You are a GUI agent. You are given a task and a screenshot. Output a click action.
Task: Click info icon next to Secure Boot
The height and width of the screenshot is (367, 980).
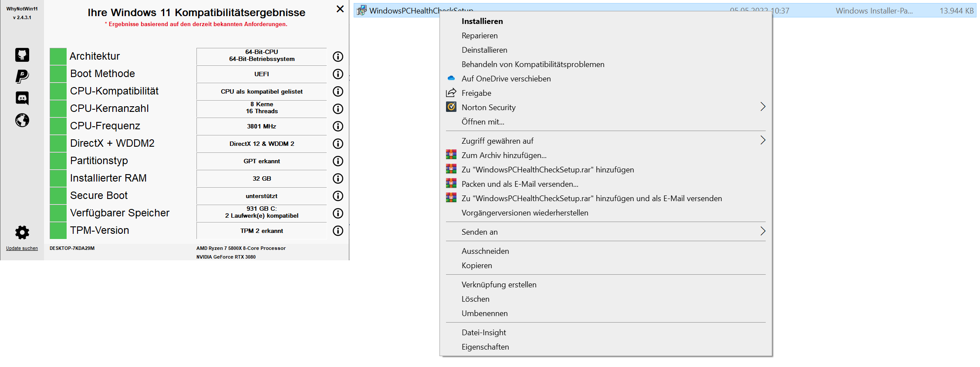tap(338, 196)
